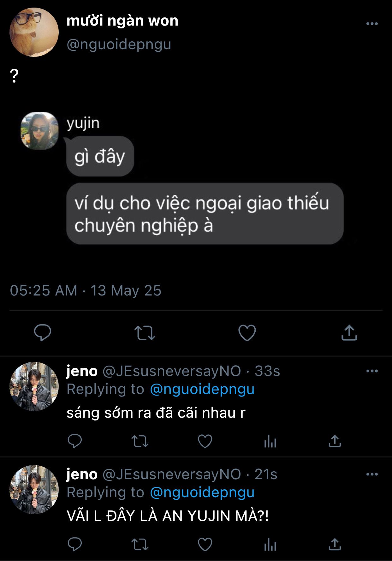Retweet jeno's 33s reply
This screenshot has width=392, height=561.
140,441
